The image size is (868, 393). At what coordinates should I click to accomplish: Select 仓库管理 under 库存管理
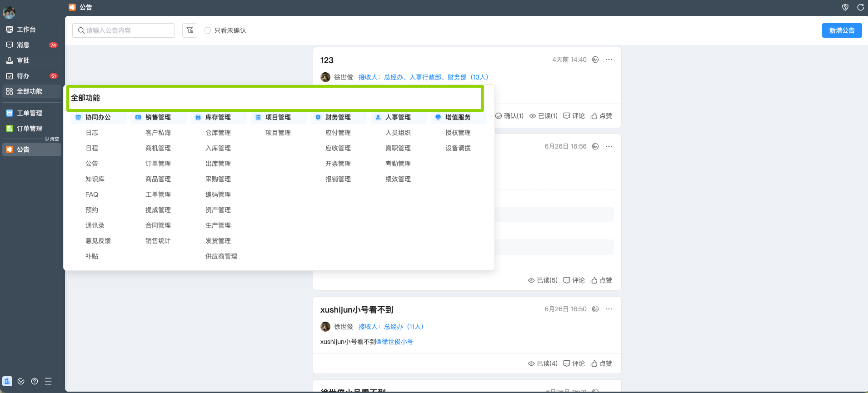218,133
